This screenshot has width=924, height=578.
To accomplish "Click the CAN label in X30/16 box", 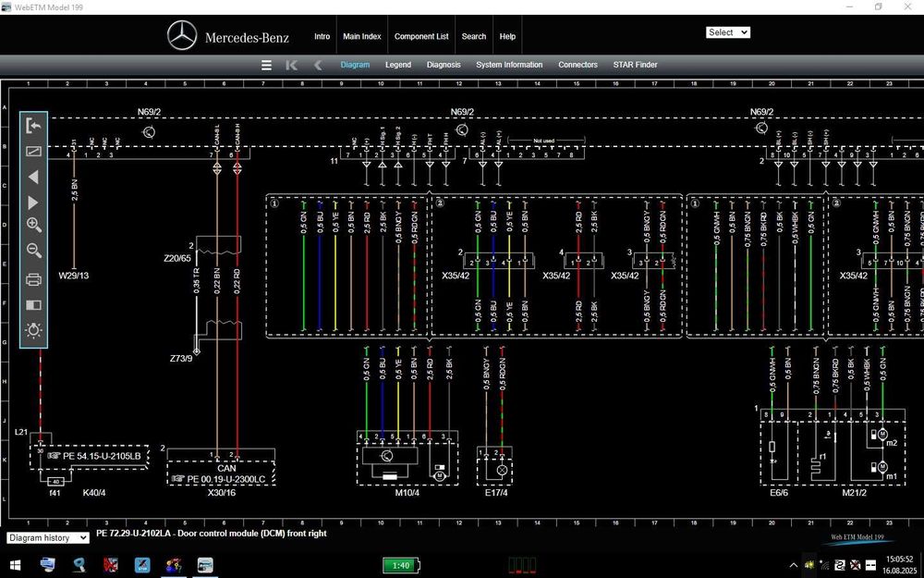I will [x=226, y=468].
